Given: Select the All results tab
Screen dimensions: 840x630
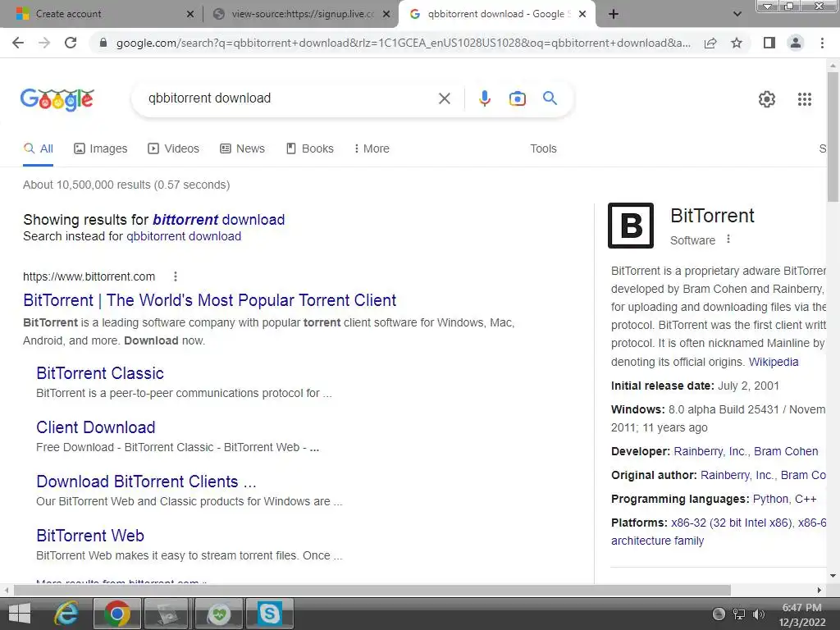Looking at the screenshot, I should pos(38,149).
